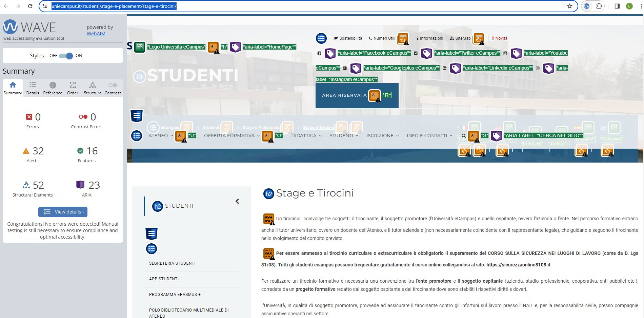The height and width of the screenshot is (318, 644).
Task: Switch to the Reference tab
Action: click(x=53, y=88)
